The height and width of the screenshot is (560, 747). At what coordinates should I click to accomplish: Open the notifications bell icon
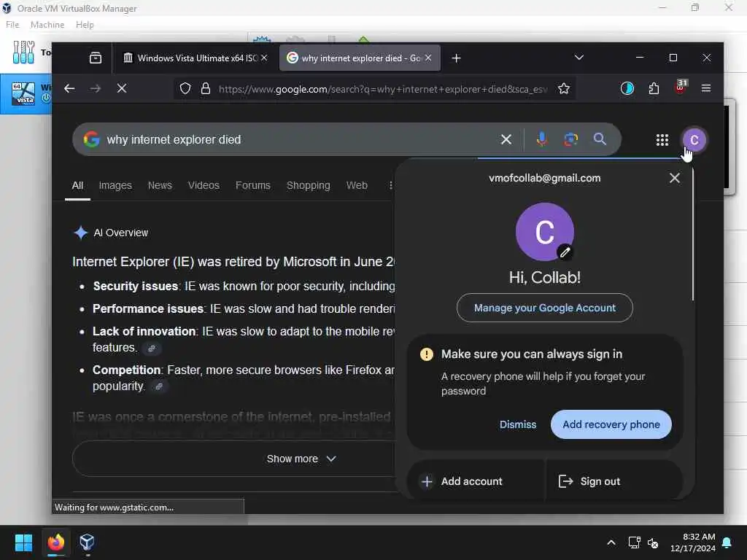[x=727, y=542]
